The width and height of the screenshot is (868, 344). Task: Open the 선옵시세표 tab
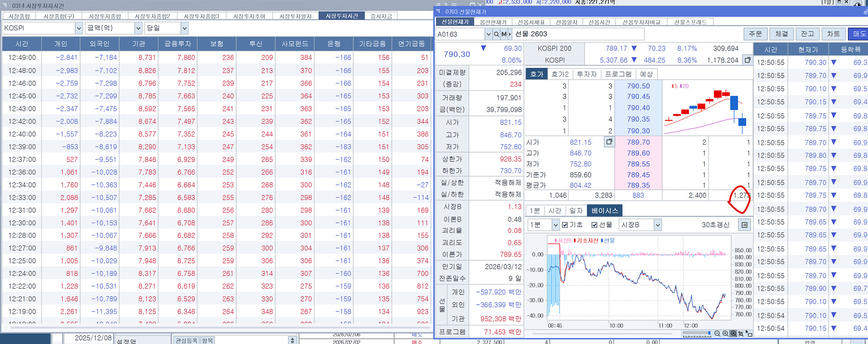coord(531,22)
